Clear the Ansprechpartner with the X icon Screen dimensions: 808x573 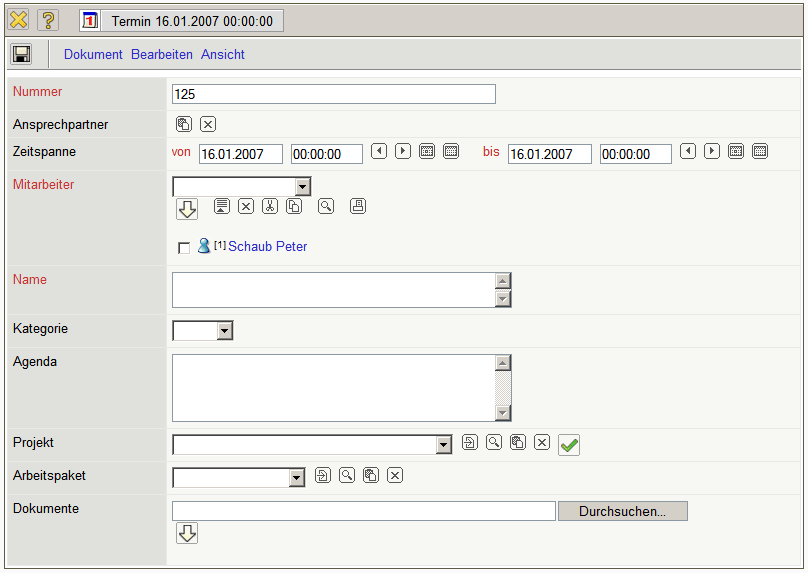click(208, 124)
